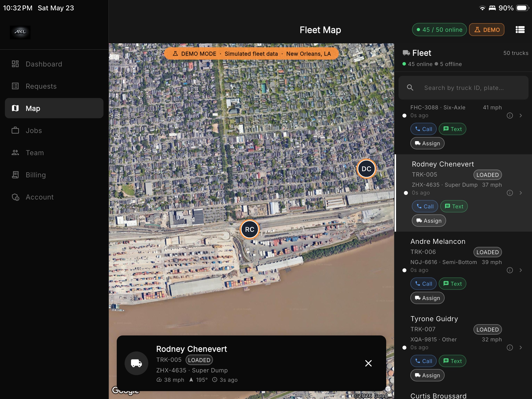Click the sleep focus bed icon
The image size is (532, 399).
[492, 8]
